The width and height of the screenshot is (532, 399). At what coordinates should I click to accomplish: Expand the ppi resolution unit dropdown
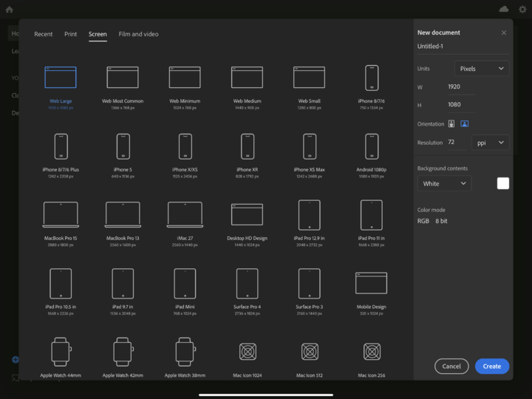pyautogui.click(x=491, y=143)
